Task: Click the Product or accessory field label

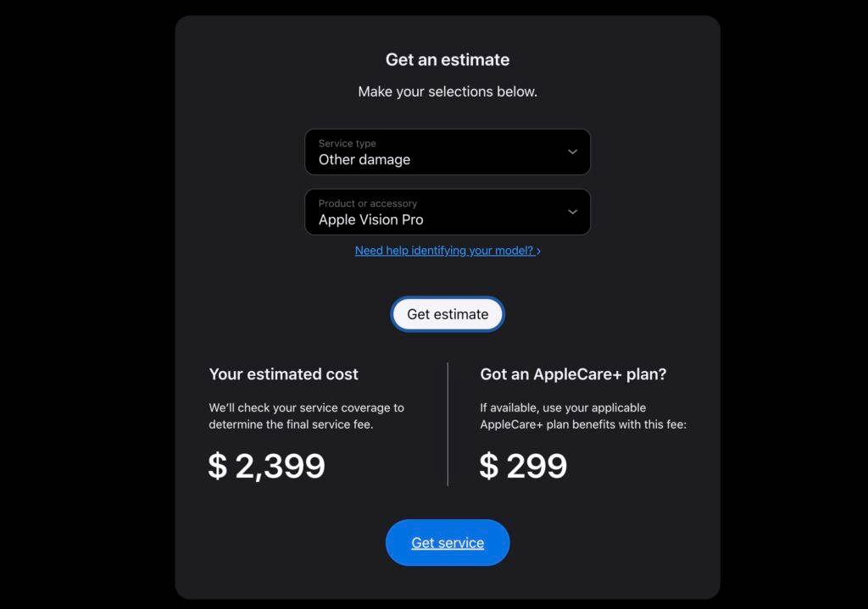Action: point(366,203)
